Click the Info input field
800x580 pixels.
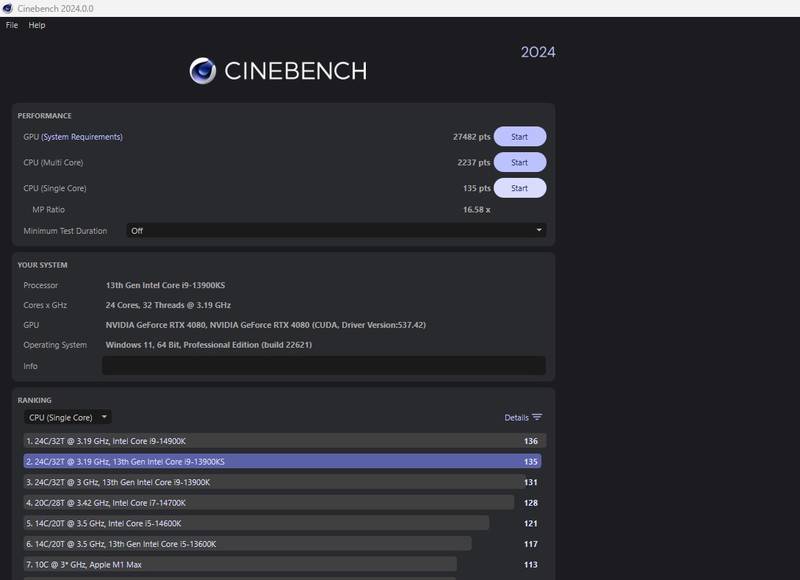[324, 366]
